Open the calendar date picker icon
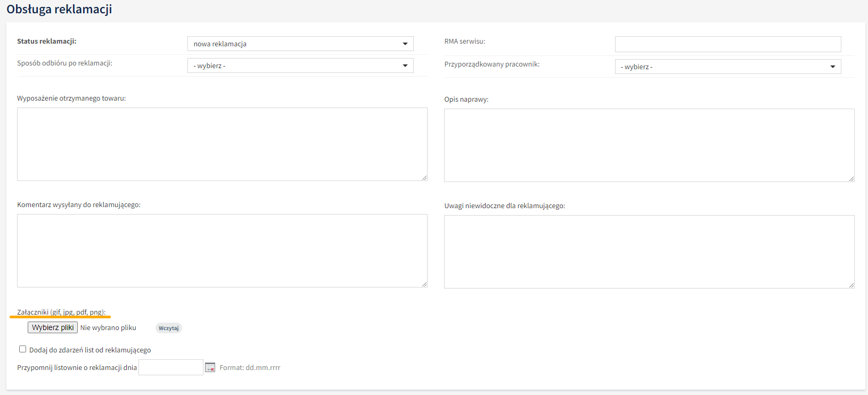Viewport: 868px width, 395px height. click(210, 367)
